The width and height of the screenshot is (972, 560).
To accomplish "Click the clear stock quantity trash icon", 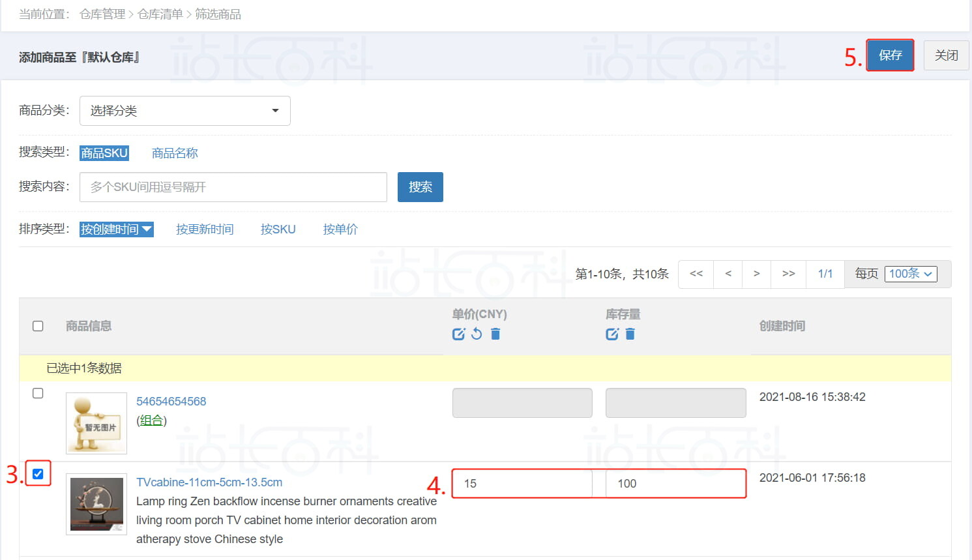I will click(x=630, y=334).
